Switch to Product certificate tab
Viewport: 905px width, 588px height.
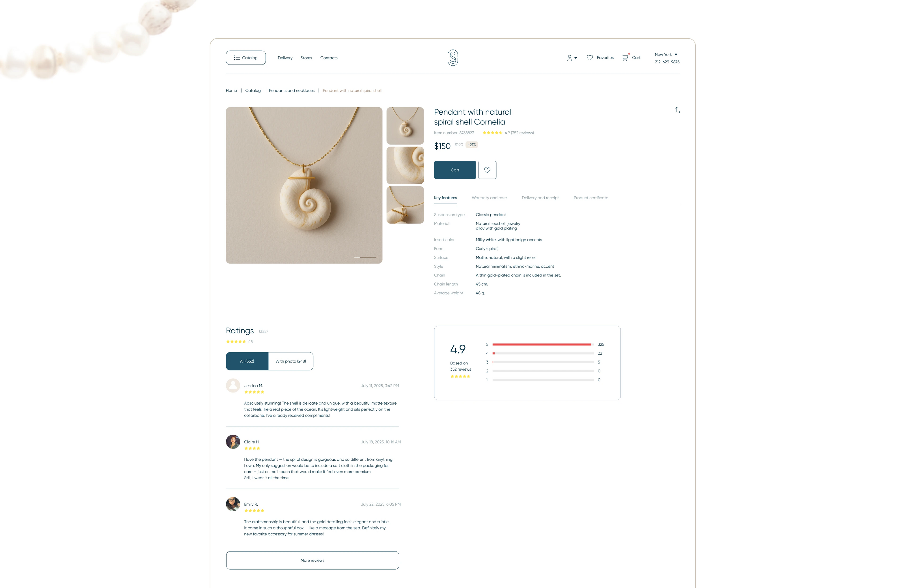click(591, 198)
